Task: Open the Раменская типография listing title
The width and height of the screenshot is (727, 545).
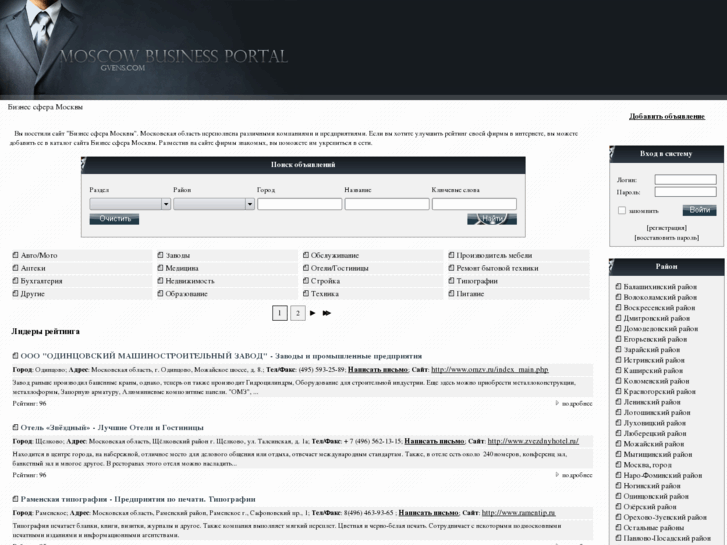Action: [138, 499]
